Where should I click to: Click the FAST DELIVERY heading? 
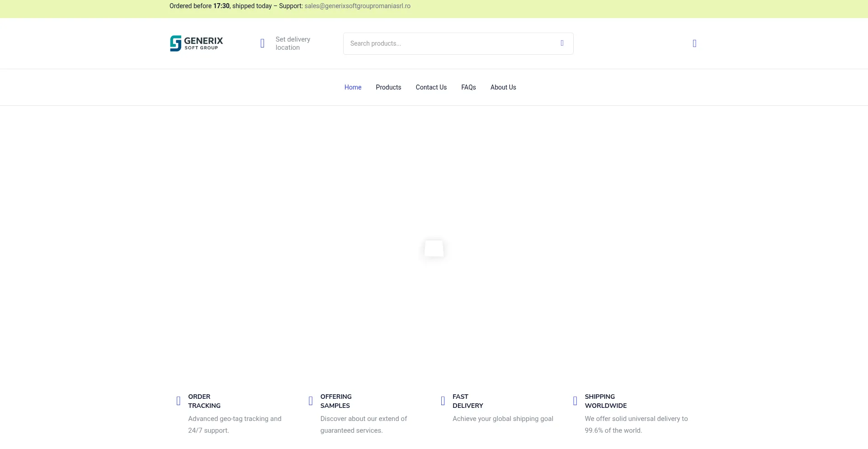coord(468,401)
